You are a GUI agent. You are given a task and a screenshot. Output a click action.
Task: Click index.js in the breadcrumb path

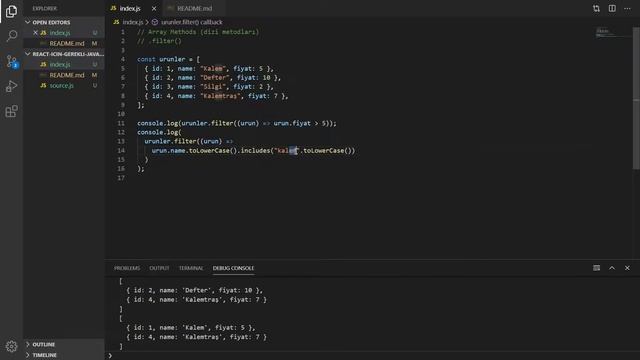[x=133, y=22]
